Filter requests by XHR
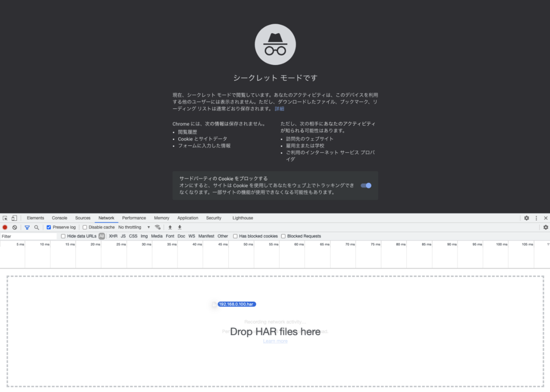This screenshot has width=550, height=392. [113, 236]
